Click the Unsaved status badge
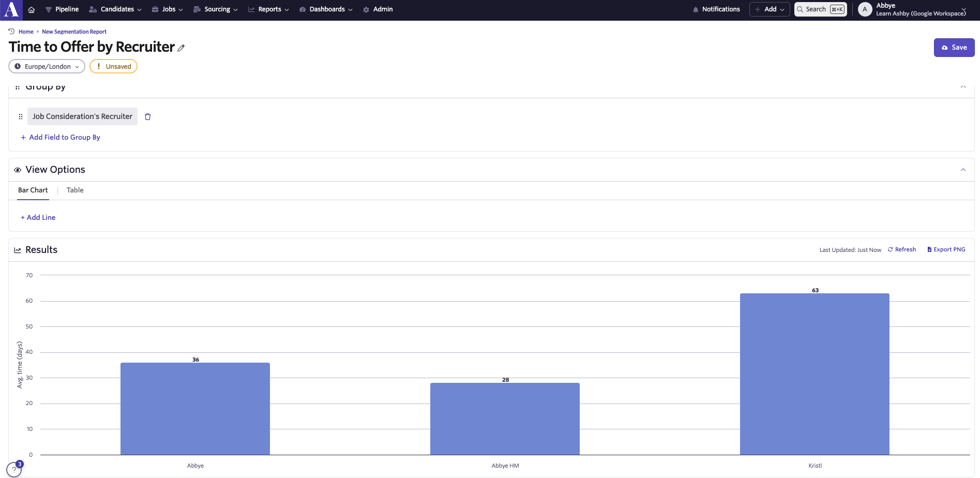 pos(113,66)
